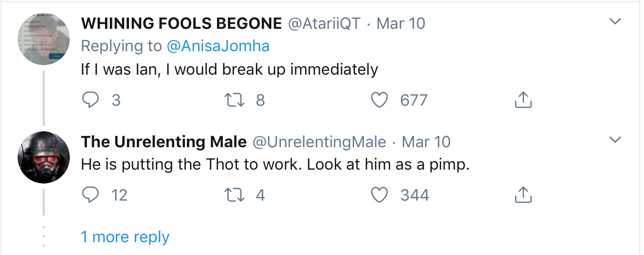Image resolution: width=644 pixels, height=255 pixels.
Task: Open the @AtariiQT handle
Action: (324, 23)
